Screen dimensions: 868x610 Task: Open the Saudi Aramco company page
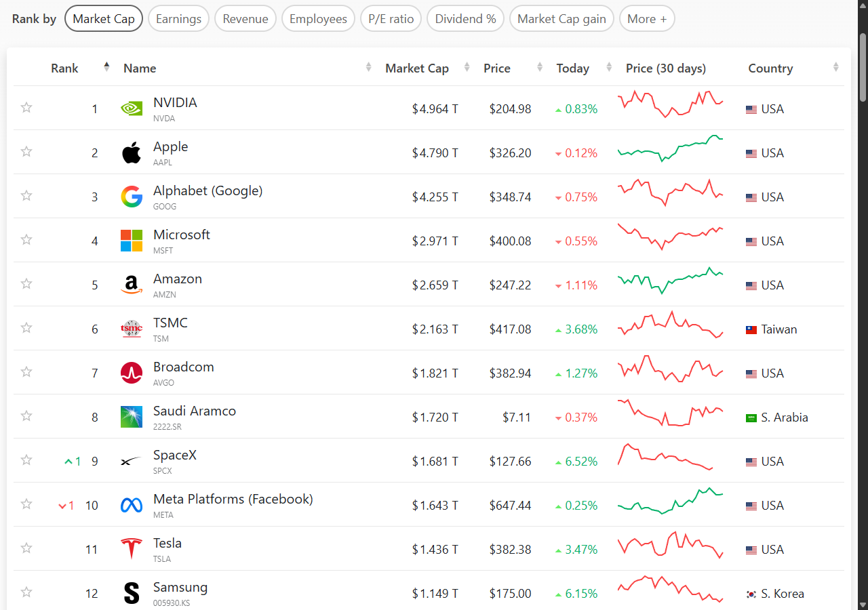click(x=195, y=411)
